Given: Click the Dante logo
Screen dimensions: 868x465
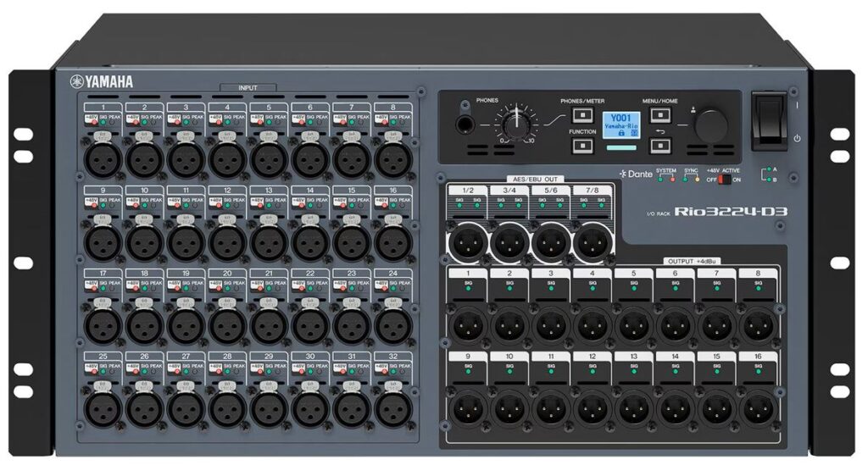Looking at the screenshot, I should click(636, 174).
